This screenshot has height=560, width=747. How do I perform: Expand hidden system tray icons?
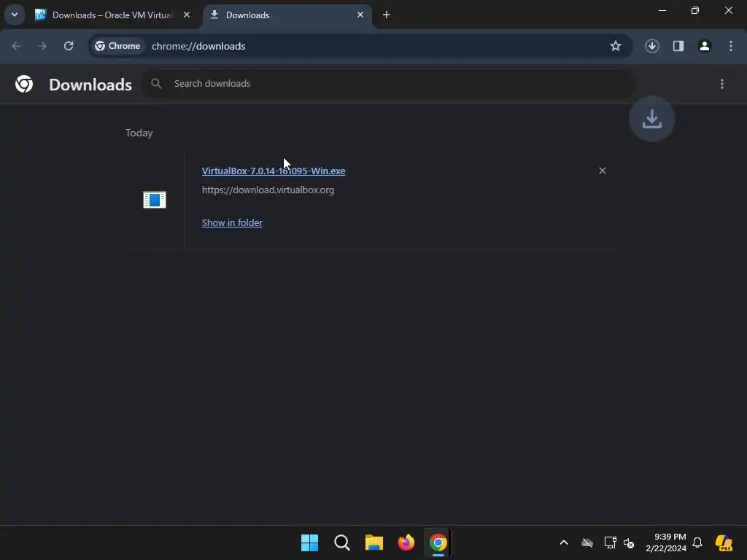tap(564, 542)
